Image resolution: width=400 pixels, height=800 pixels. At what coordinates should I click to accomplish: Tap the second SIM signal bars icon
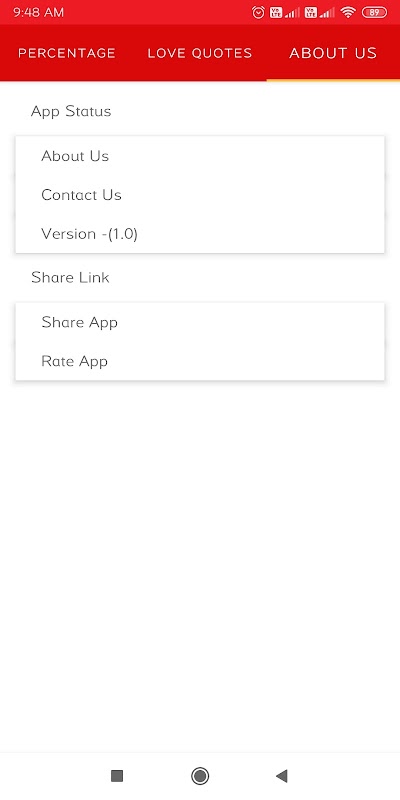click(x=328, y=13)
